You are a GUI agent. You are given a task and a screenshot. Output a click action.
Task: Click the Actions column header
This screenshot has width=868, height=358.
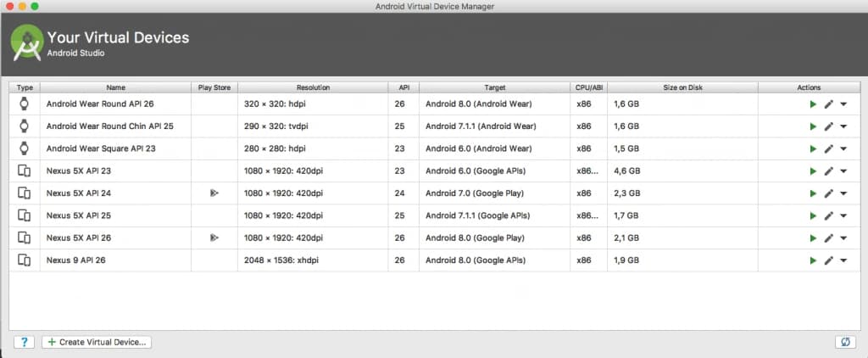click(x=810, y=87)
